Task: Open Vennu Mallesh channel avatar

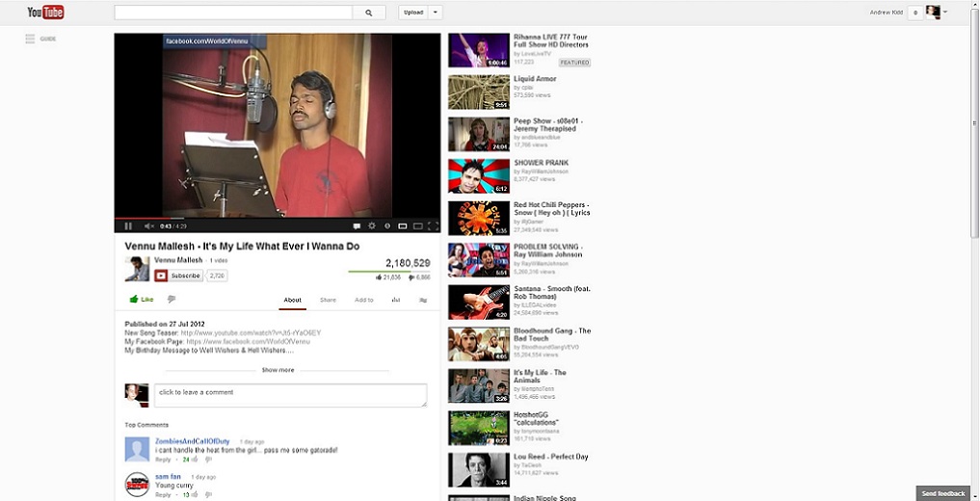Action: coord(137,269)
